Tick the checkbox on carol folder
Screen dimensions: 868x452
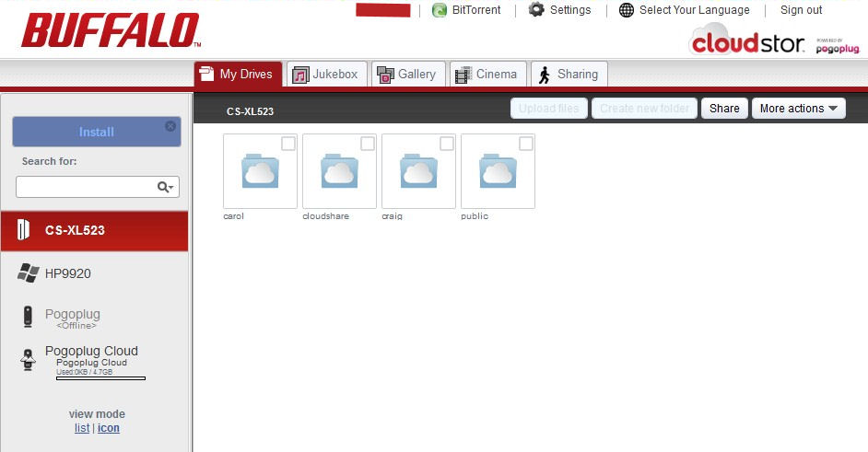pyautogui.click(x=288, y=144)
